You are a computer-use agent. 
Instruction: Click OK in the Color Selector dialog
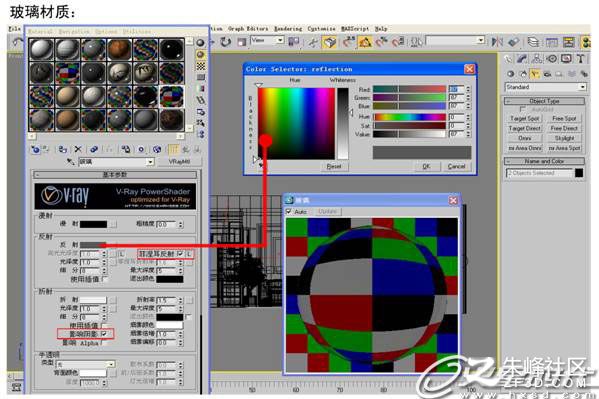(426, 166)
